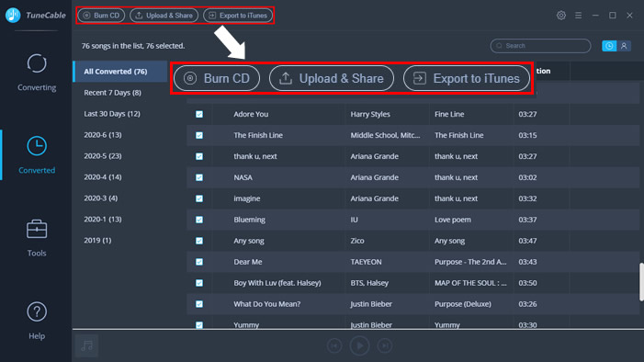Toggle the NASA song checkbox
Image resolution: width=644 pixels, height=362 pixels.
pyautogui.click(x=199, y=177)
